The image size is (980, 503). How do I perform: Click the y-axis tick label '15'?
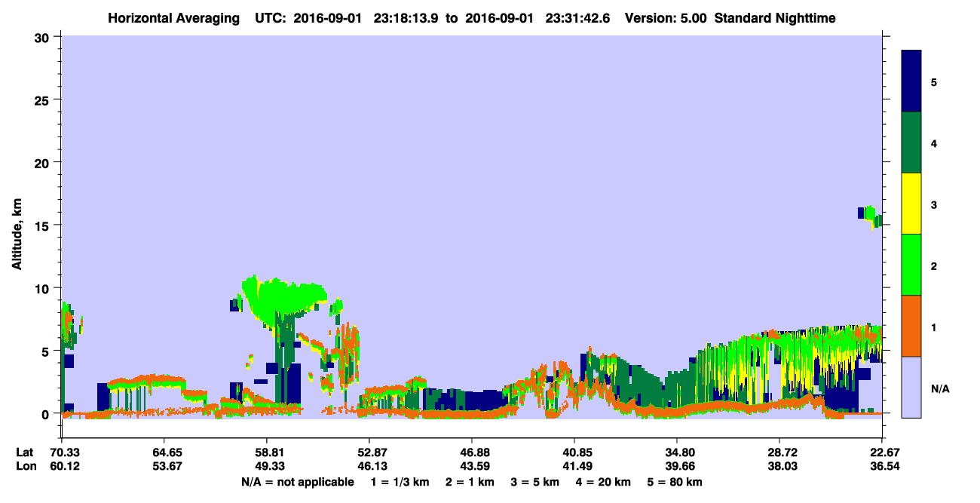[44, 225]
